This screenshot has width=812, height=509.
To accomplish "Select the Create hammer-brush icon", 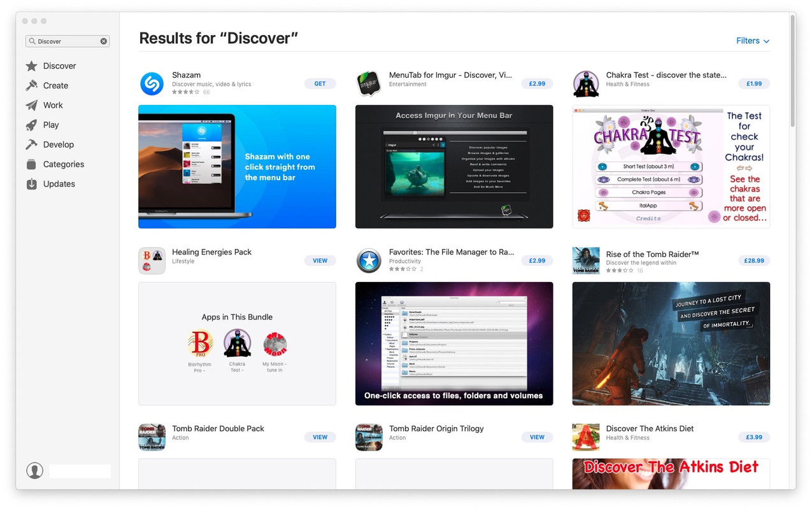I will click(x=32, y=86).
